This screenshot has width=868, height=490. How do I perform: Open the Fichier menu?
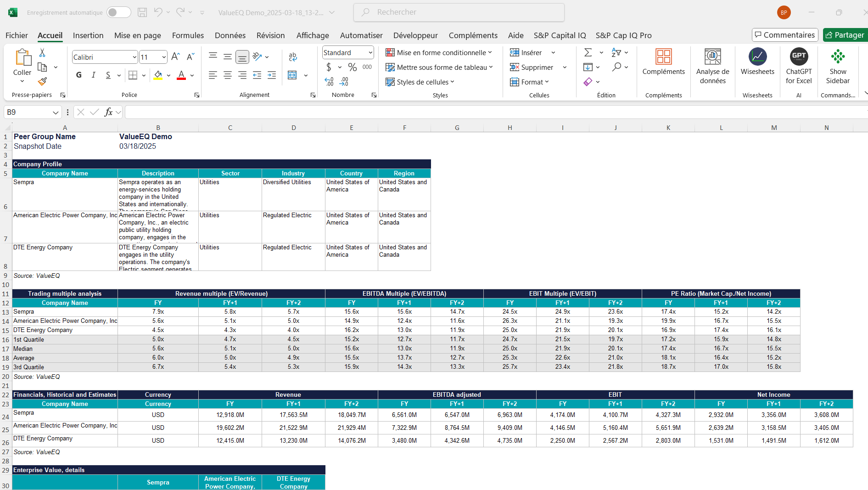click(x=17, y=35)
